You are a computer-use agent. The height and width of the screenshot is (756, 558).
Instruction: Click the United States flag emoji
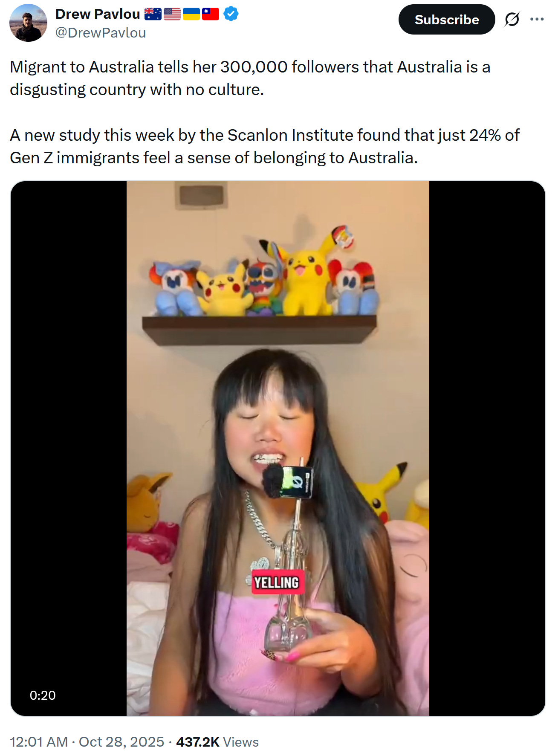[x=172, y=14]
